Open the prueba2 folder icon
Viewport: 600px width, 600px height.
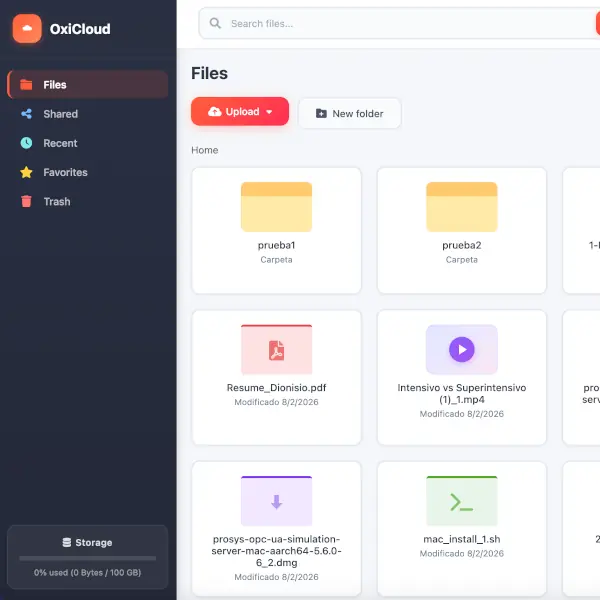pos(461,207)
